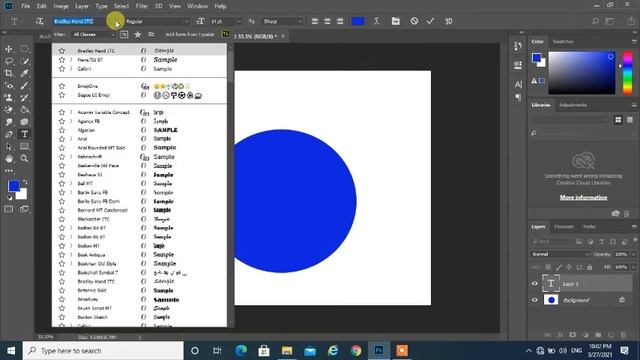Open the All Classes filter dropdown

point(94,35)
